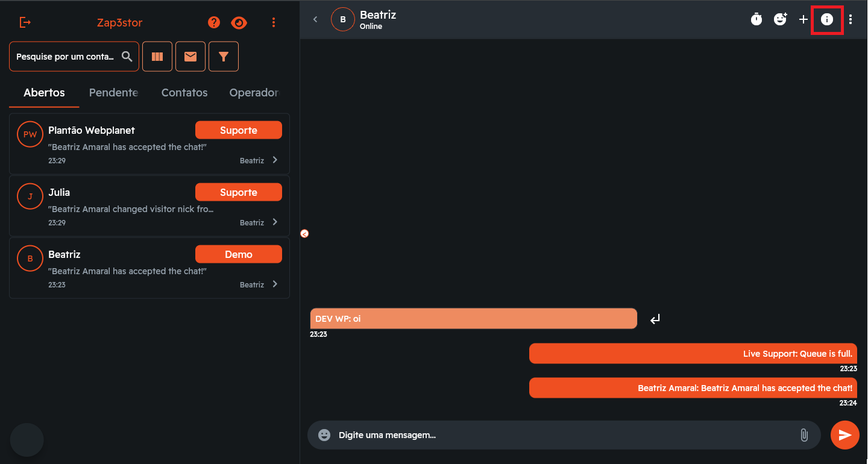Click the send message button

coord(845,435)
